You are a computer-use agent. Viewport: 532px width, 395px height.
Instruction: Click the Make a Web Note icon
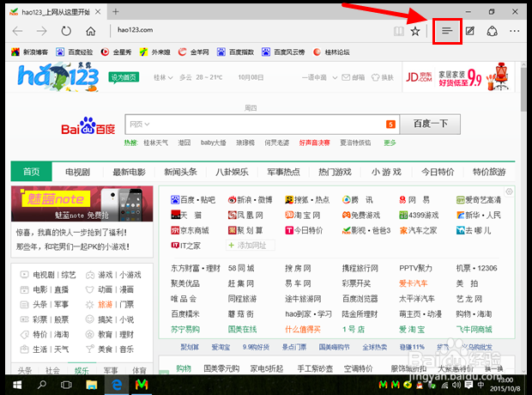click(x=470, y=31)
